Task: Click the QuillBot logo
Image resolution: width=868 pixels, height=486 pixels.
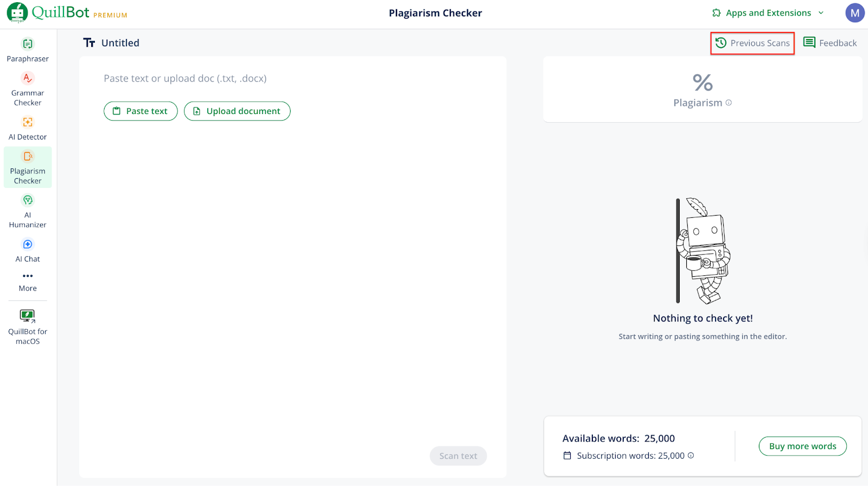Action: 17,13
